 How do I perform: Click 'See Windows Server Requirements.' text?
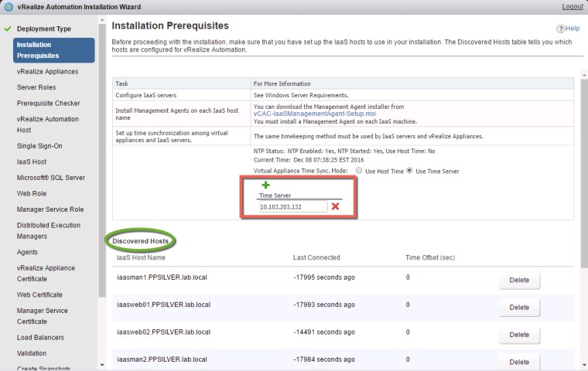tap(301, 95)
